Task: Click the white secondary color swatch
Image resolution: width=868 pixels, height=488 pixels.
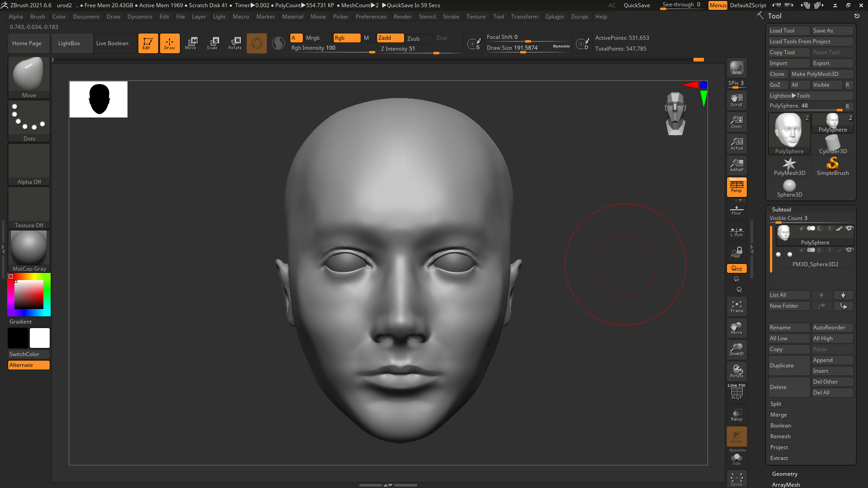Action: click(x=40, y=338)
